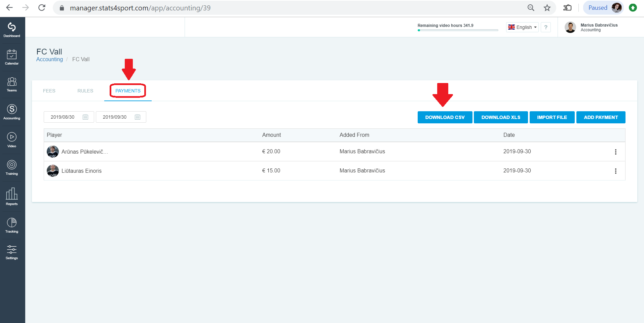Open the start date calendar icon
This screenshot has height=323, width=644.
click(85, 117)
